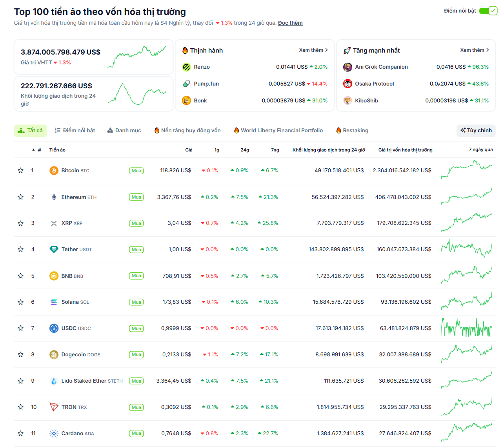Click the TRON logo icon
The image size is (504, 447).
pyautogui.click(x=54, y=407)
